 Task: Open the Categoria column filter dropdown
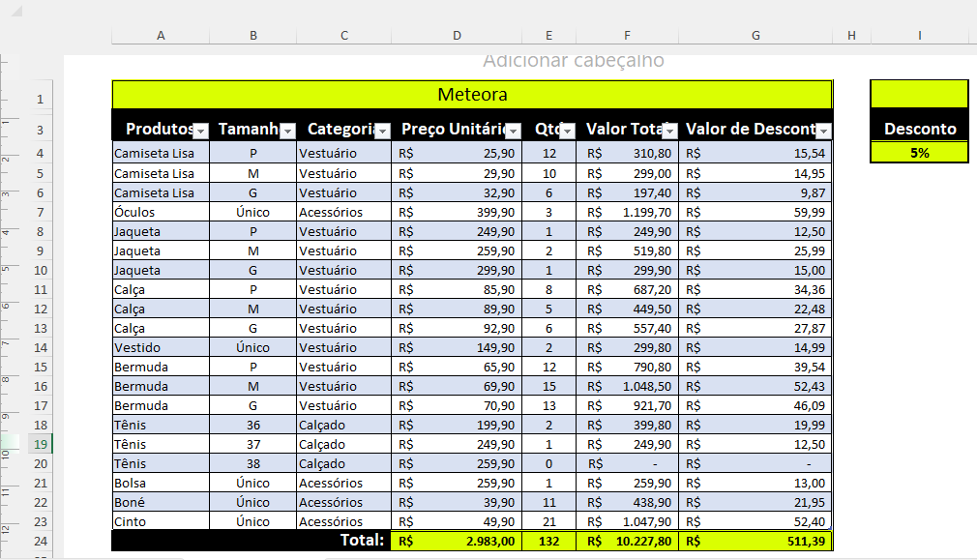(382, 131)
